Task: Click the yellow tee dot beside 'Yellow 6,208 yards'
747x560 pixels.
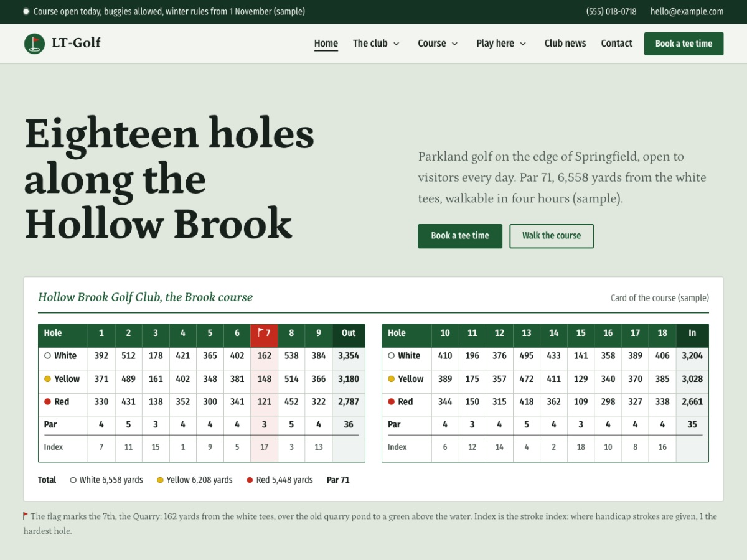Action: tap(160, 480)
